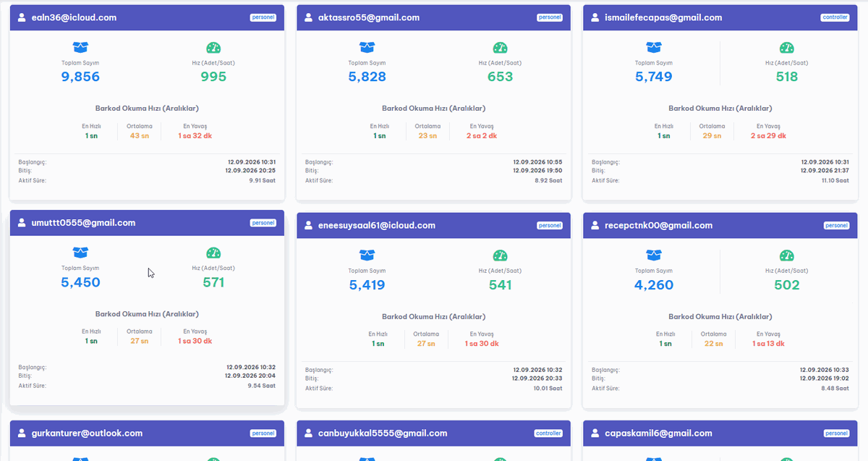Click active duration 9.91 Saat
Screen dimensions: 868x461
[x=262, y=180]
